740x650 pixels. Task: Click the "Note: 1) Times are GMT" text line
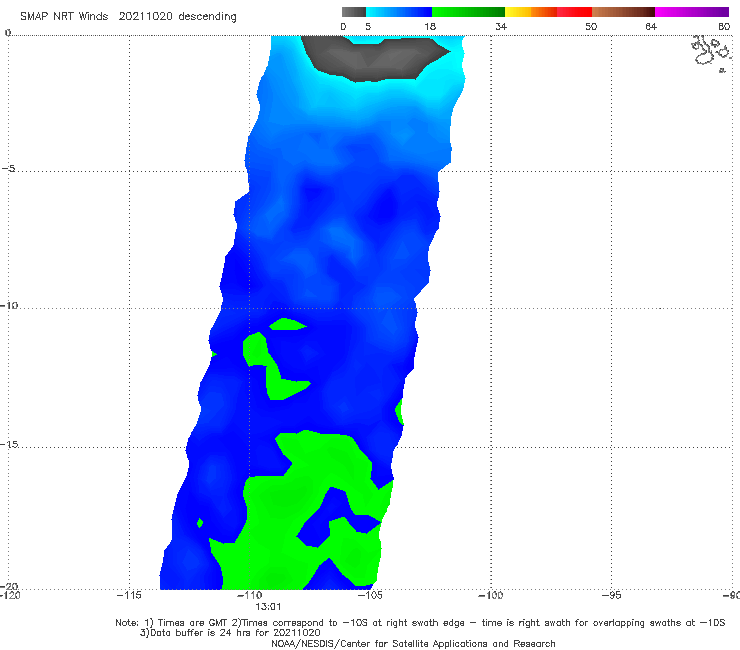[420, 623]
